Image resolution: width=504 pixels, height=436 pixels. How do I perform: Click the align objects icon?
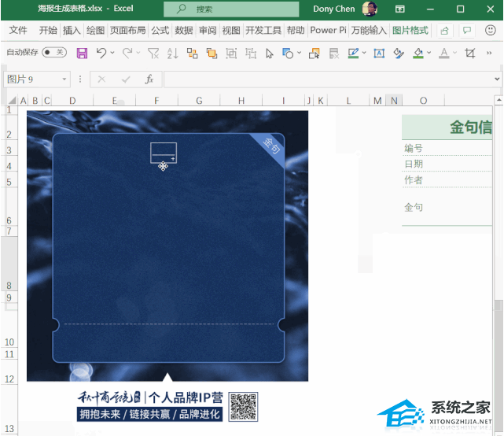pos(192,53)
